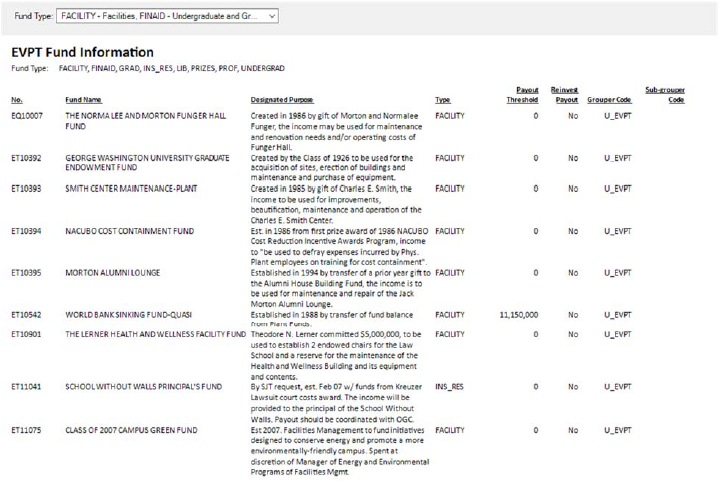
Task: Click the INS_RES type value
Action: coord(449,387)
